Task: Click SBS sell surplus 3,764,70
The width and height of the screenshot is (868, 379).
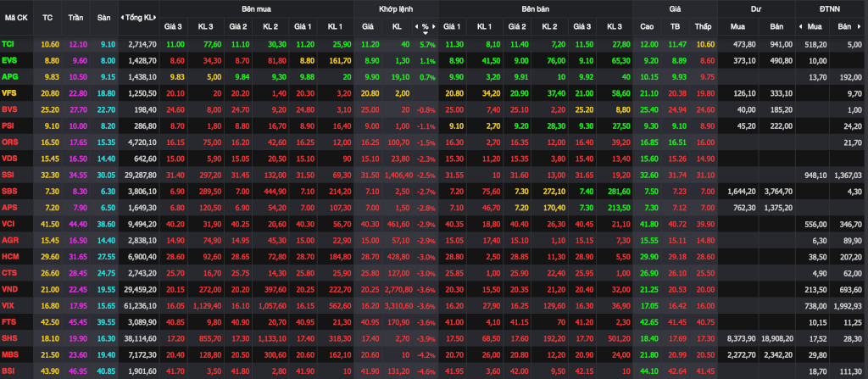Action: coord(776,191)
